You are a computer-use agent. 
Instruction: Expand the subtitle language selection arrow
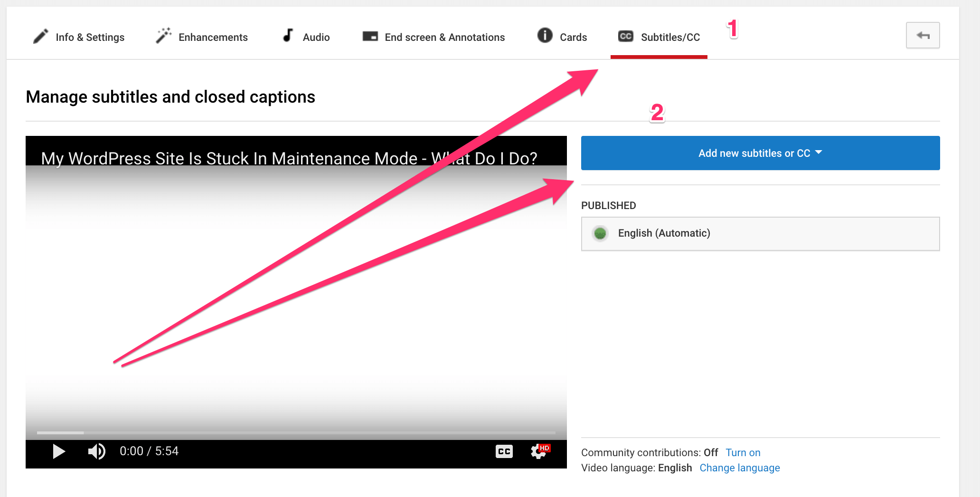tap(819, 153)
